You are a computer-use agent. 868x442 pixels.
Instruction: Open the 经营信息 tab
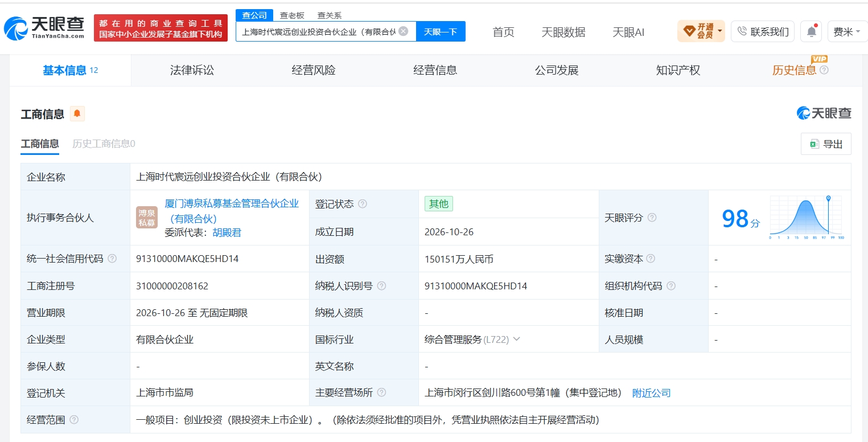coord(435,70)
